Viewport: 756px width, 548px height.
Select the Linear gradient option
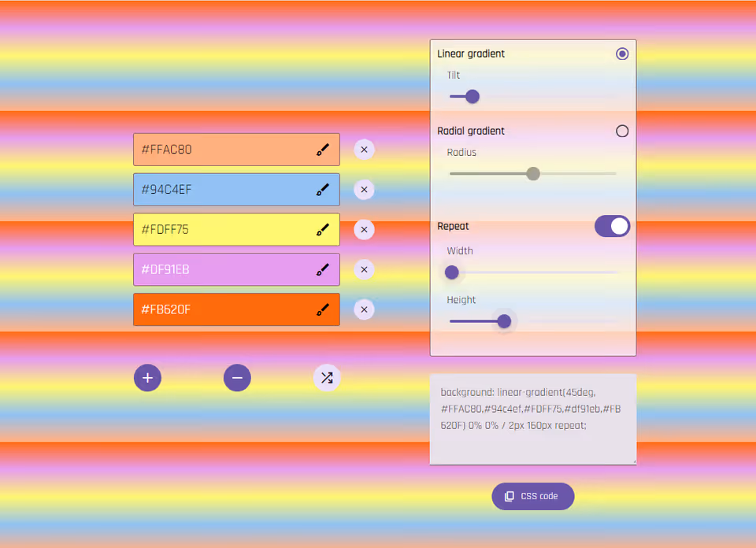(622, 54)
